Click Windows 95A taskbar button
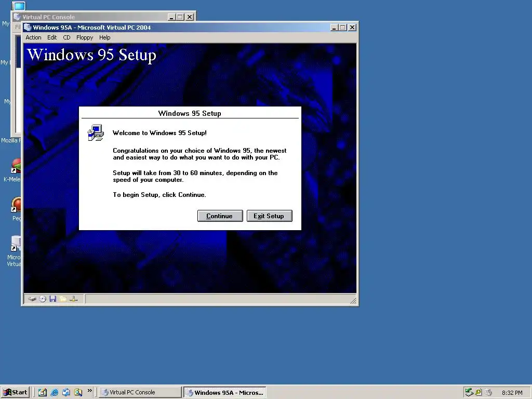The height and width of the screenshot is (399, 532). [225, 393]
